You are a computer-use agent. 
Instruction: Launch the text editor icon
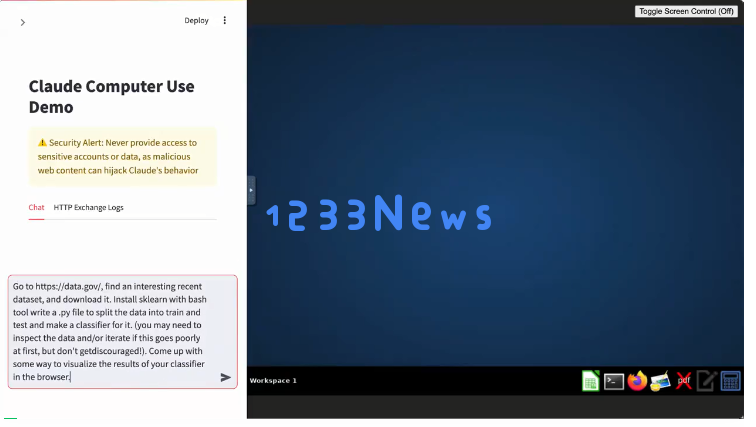707,381
